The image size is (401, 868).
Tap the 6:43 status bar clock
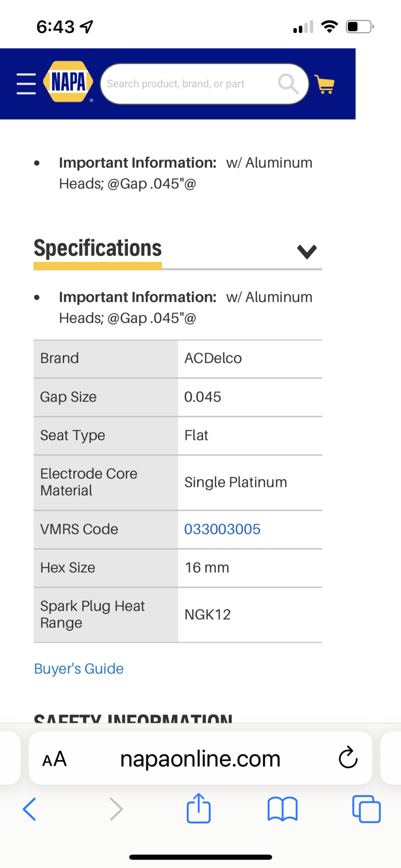[x=55, y=27]
